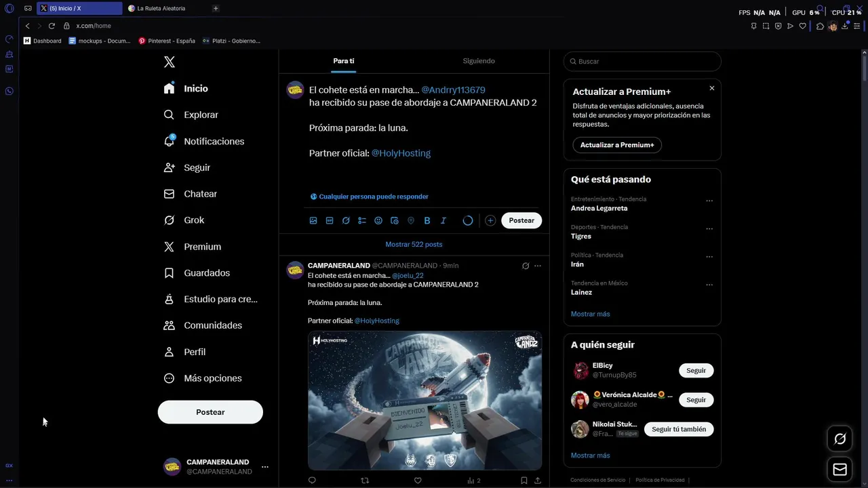868x488 pixels.
Task: Open the rocket image in the post
Action: 425,401
